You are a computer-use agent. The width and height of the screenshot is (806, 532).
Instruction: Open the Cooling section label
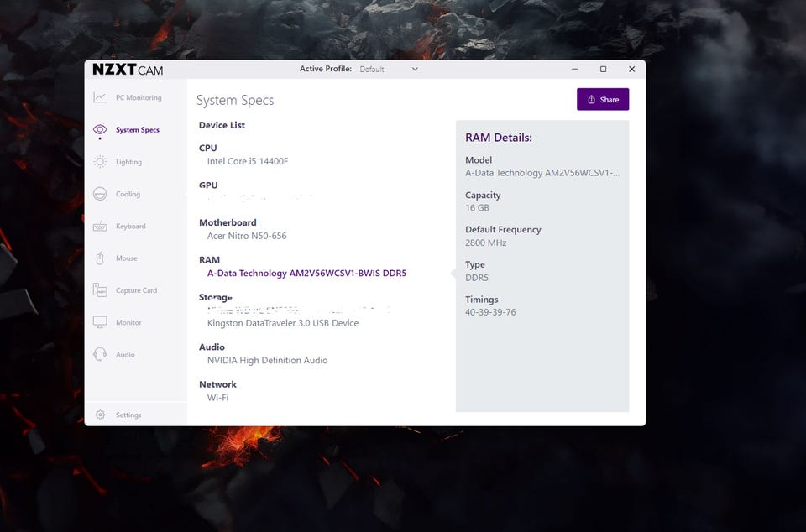tap(128, 194)
